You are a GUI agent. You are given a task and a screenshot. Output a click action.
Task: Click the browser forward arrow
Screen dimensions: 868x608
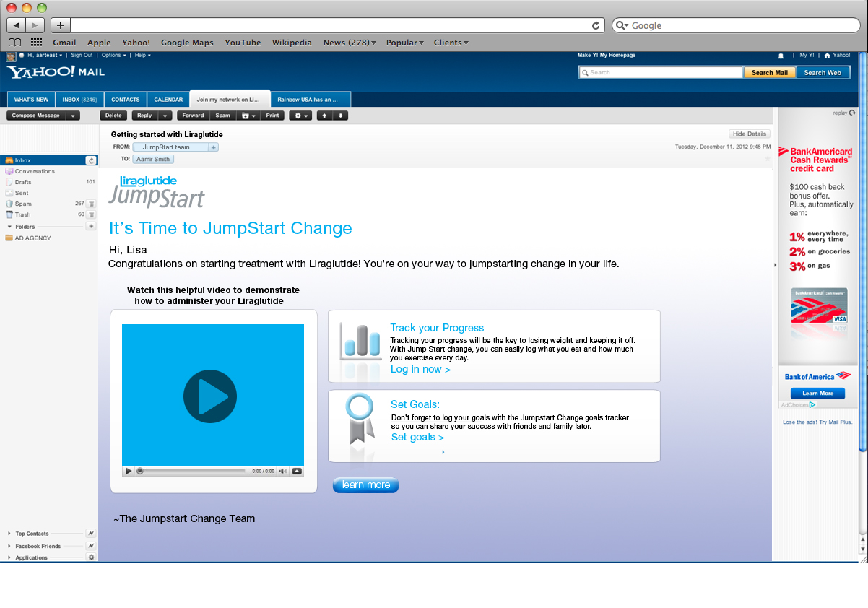tap(35, 25)
